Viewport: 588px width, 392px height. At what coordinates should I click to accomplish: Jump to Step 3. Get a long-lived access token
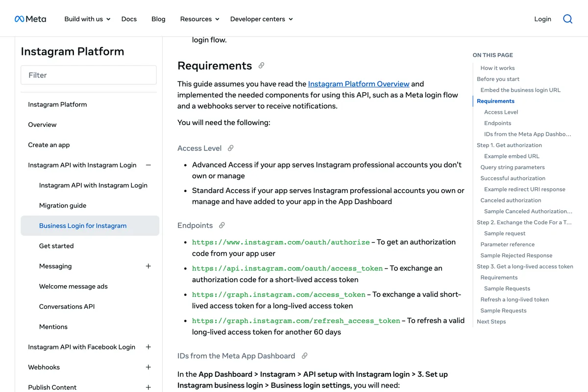pyautogui.click(x=525, y=267)
